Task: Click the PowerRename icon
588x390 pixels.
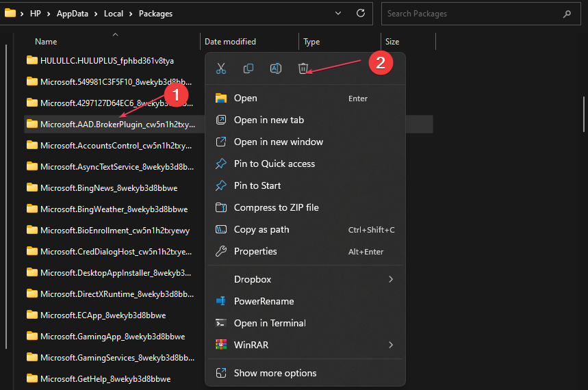Action: [221, 301]
